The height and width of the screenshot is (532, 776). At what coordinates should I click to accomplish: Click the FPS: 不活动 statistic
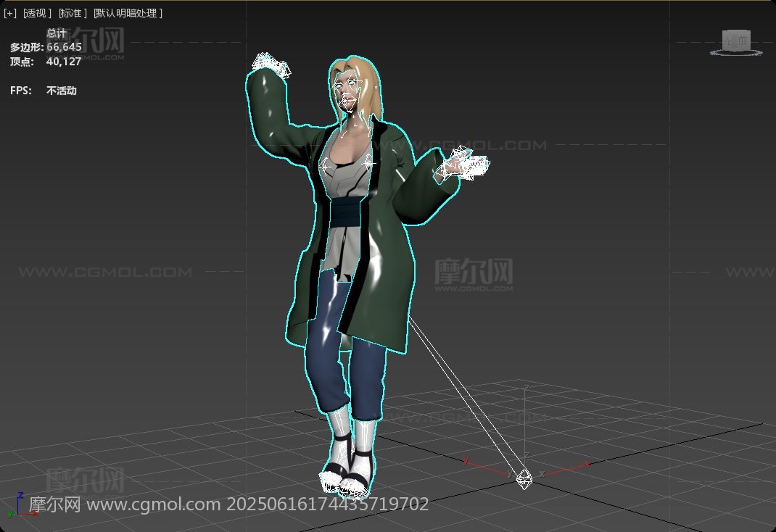43,91
